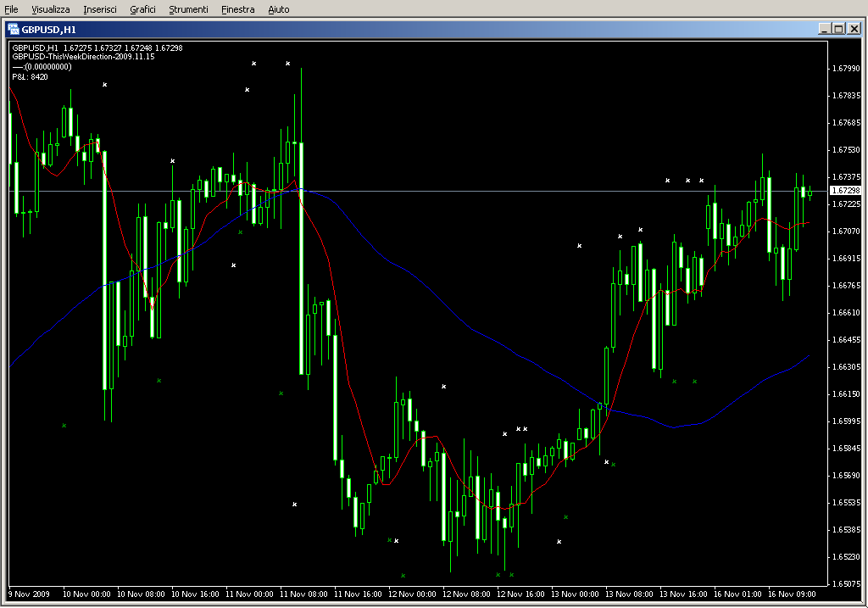
Task: Click the 1.66150 price scale label
Action: click(847, 394)
